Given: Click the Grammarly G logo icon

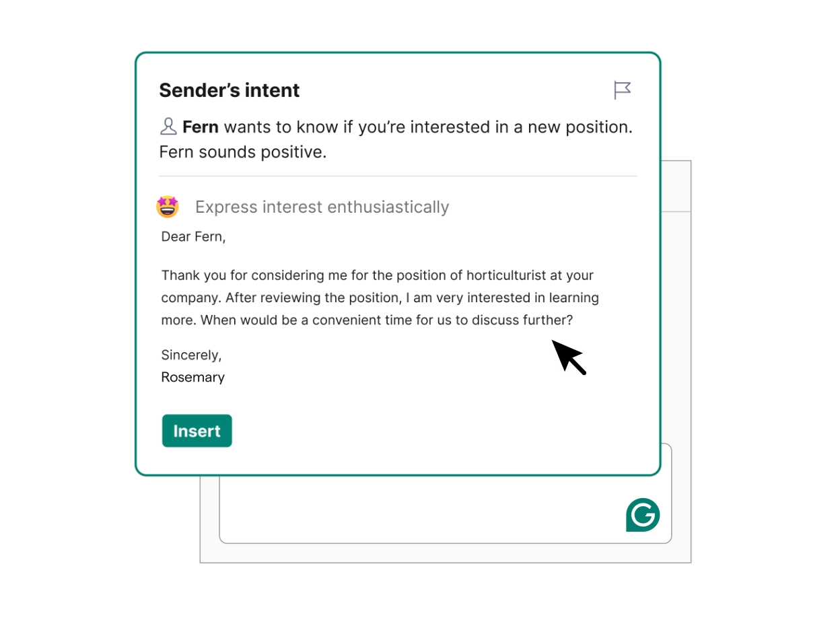Looking at the screenshot, I should coord(643,516).
